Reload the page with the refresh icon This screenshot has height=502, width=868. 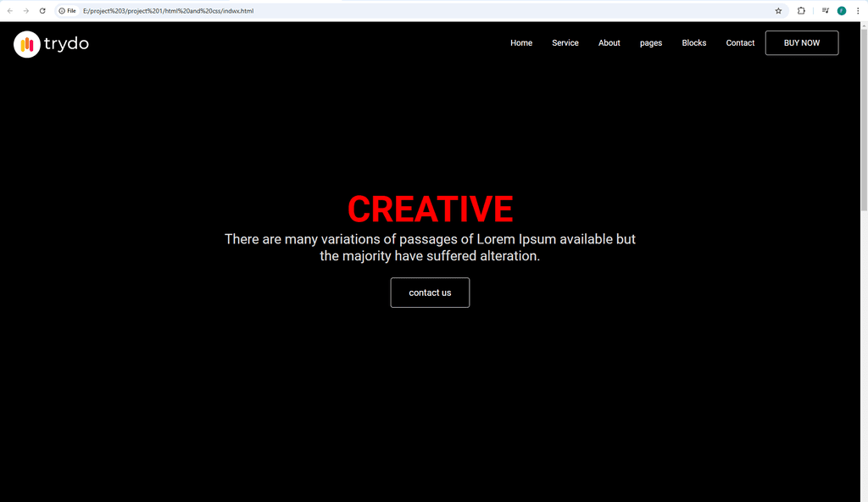pyautogui.click(x=42, y=10)
